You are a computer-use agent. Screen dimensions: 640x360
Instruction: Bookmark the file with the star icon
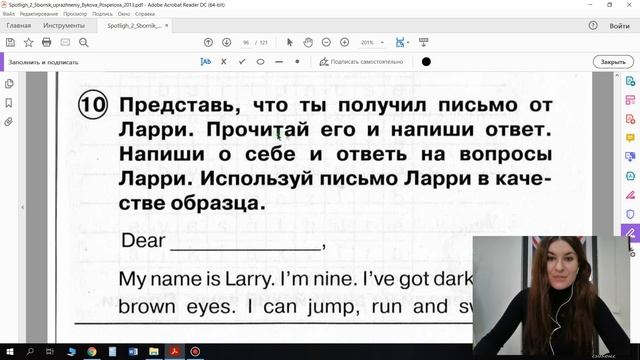point(29,42)
